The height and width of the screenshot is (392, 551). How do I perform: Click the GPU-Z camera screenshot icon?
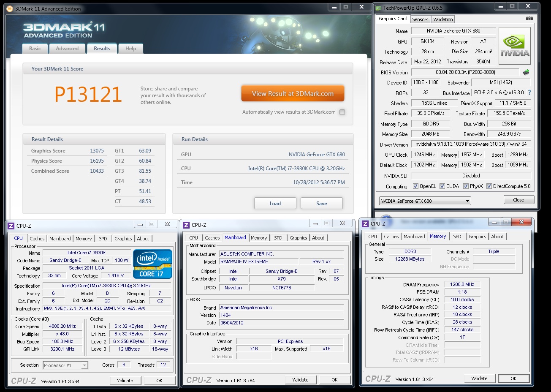pyautogui.click(x=529, y=19)
